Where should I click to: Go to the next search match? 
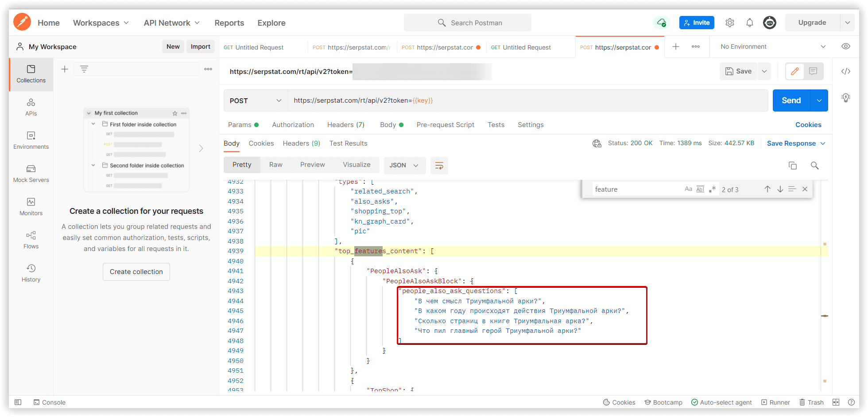coord(780,189)
